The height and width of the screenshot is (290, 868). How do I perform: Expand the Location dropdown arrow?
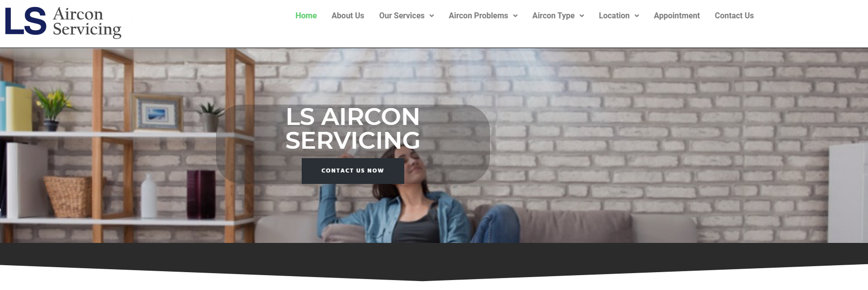point(637,16)
